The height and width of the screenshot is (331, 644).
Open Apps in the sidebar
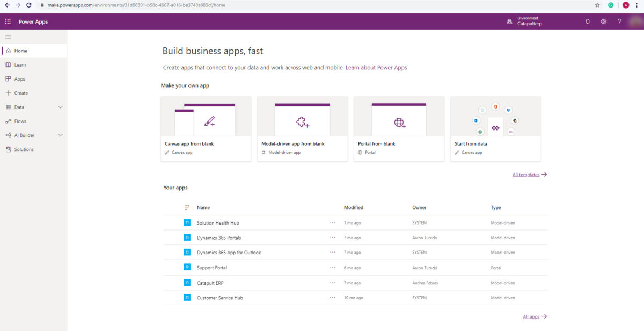coord(33,79)
